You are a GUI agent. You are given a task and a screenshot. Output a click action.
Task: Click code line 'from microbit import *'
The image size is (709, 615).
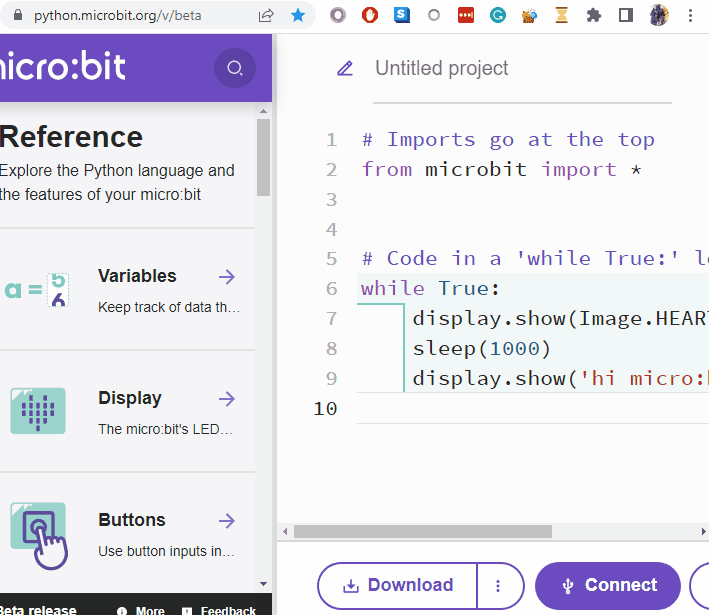pos(502,170)
